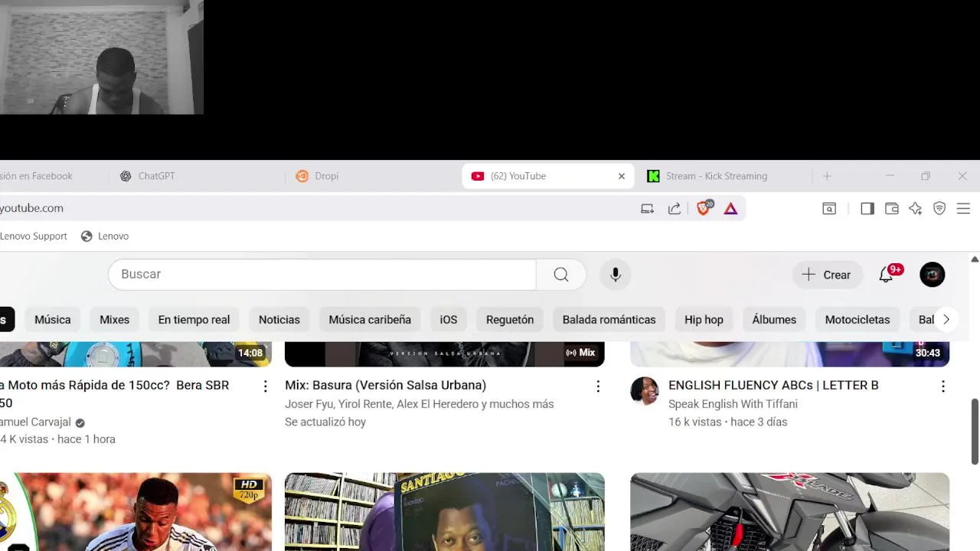Click the Lenovo bookmark globe icon
Image resolution: width=980 pixels, height=551 pixels.
87,236
